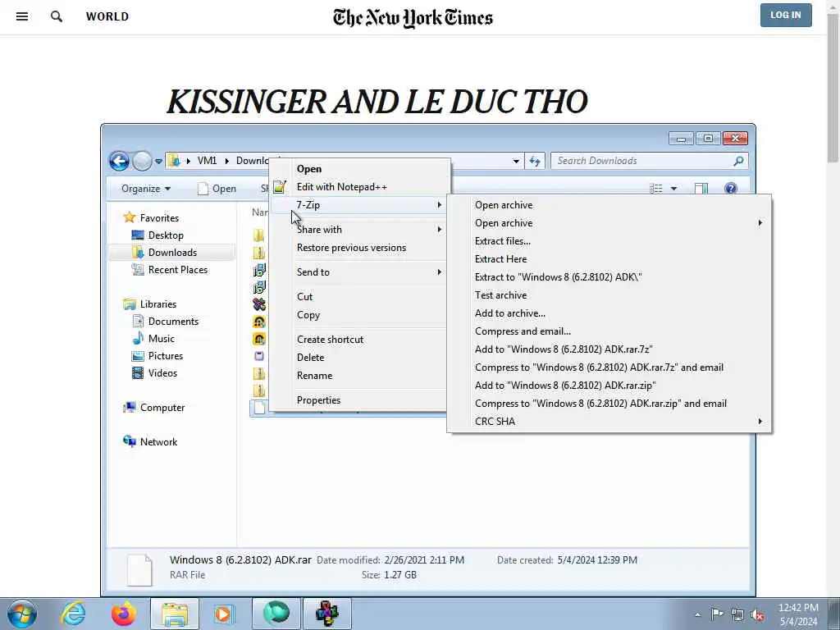Select the 7-Zip submenu entry
Screen dimensions: 840x630
coord(359,204)
